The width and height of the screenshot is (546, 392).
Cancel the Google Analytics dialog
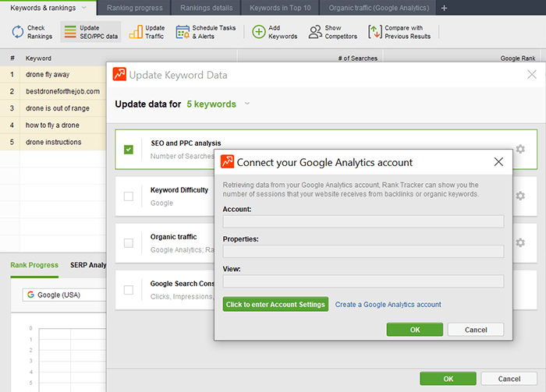(x=476, y=330)
